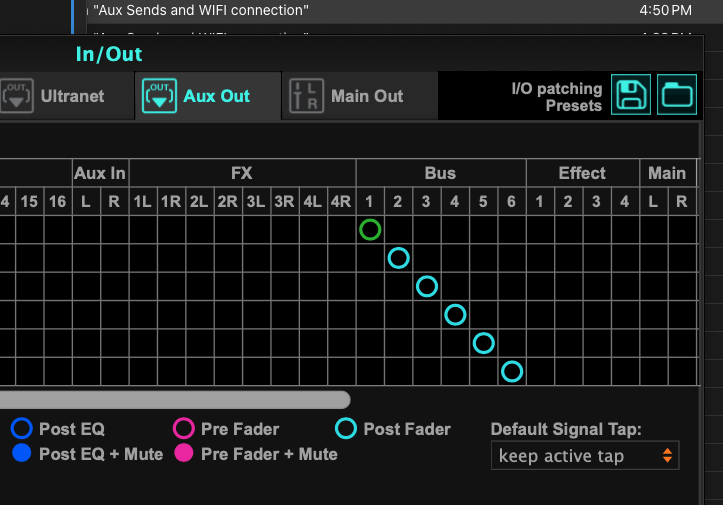Viewport: 723px width, 505px height.
Task: Click the Pre Fader legend circle
Action: pos(184,428)
